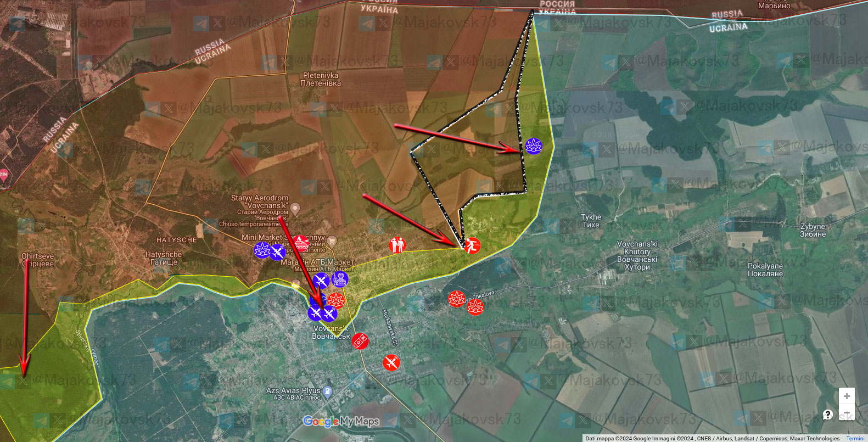Click the Zybyne village label
868x442 pixels.
point(813,230)
